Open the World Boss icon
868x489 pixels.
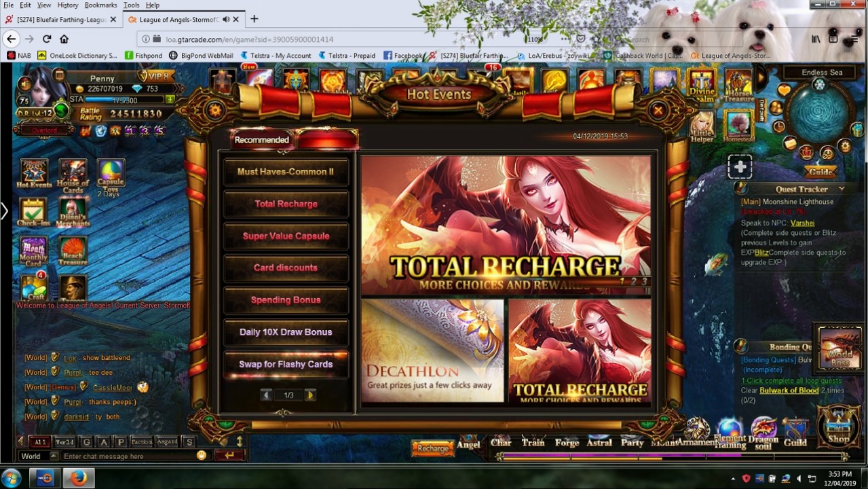coord(839,347)
